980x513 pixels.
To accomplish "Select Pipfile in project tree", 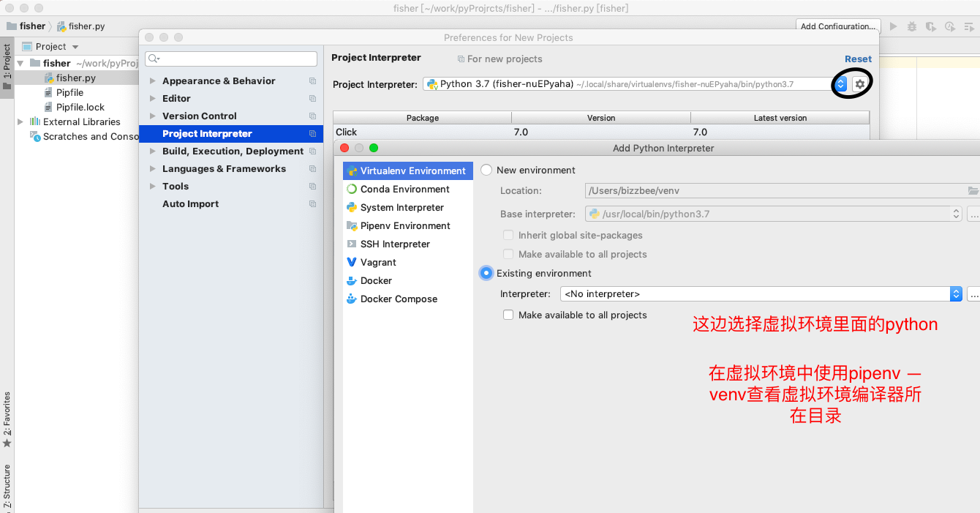I will pyautogui.click(x=69, y=93).
